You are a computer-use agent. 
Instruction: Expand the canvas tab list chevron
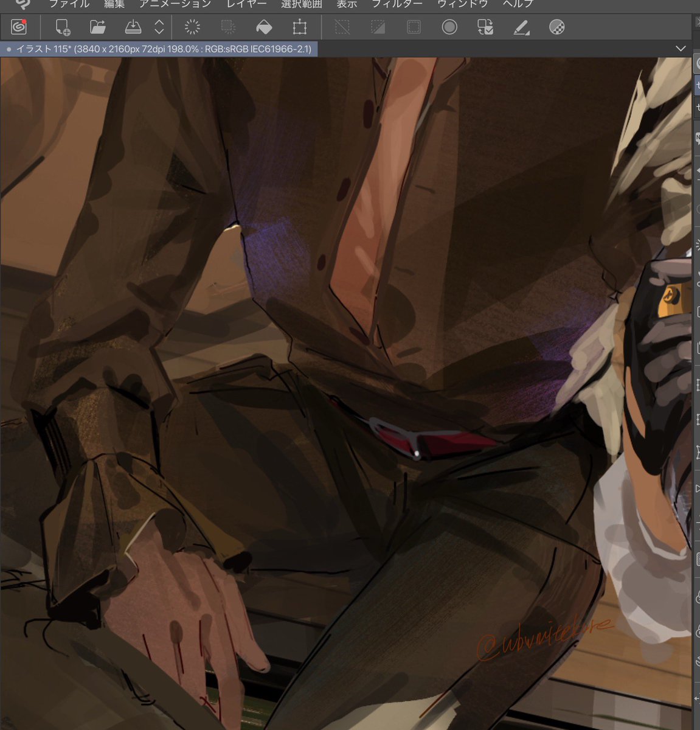point(681,49)
